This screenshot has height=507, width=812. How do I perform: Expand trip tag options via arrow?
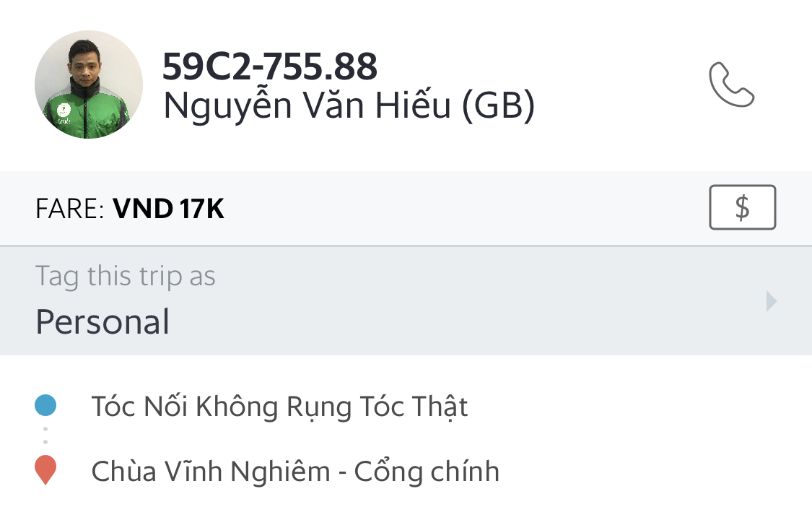coord(771,300)
